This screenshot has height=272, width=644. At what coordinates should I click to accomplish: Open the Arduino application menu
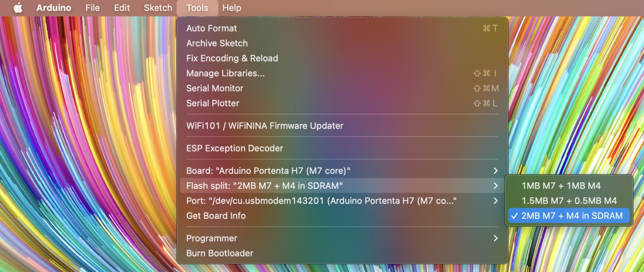pos(54,8)
